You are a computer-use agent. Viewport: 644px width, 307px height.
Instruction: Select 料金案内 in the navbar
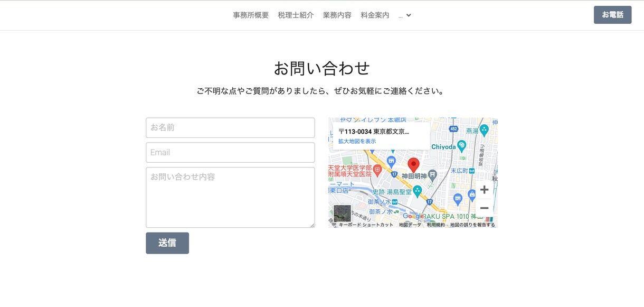pos(375,15)
